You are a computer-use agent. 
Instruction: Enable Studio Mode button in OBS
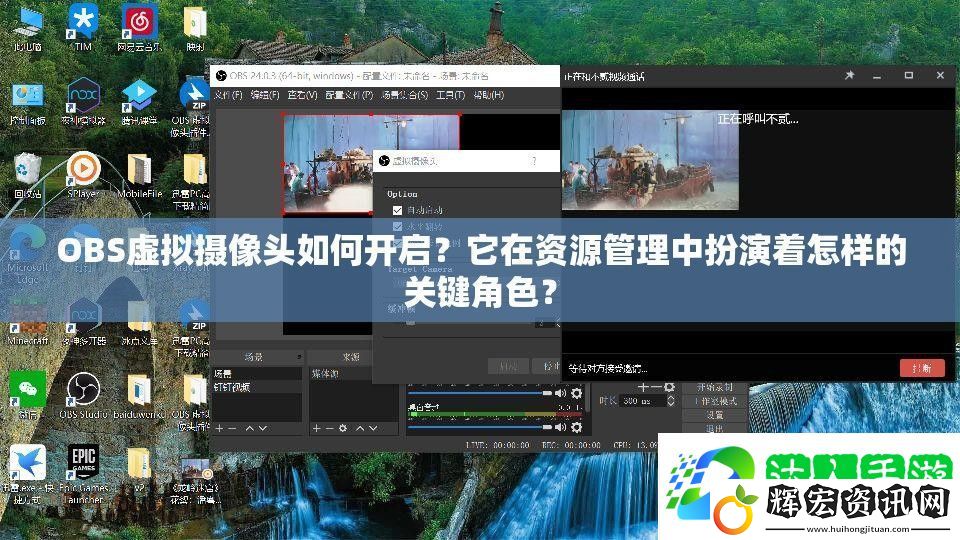[x=714, y=402]
